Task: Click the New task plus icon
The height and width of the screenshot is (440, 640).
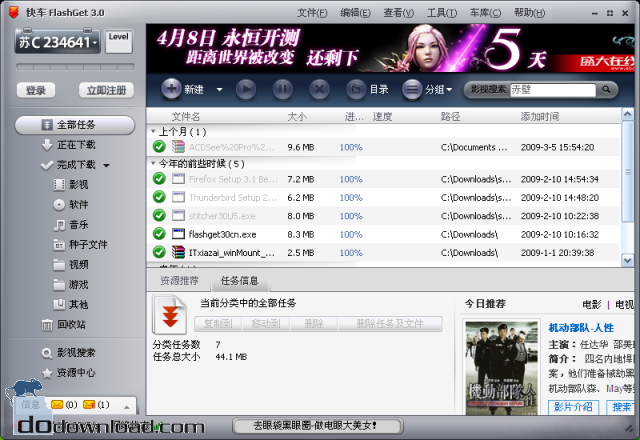Action: pos(171,89)
